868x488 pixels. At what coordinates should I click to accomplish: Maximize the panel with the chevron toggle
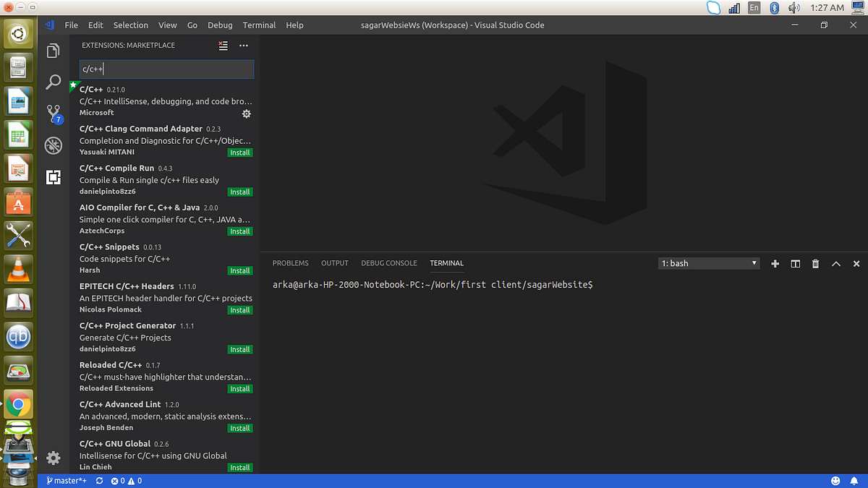tap(836, 263)
